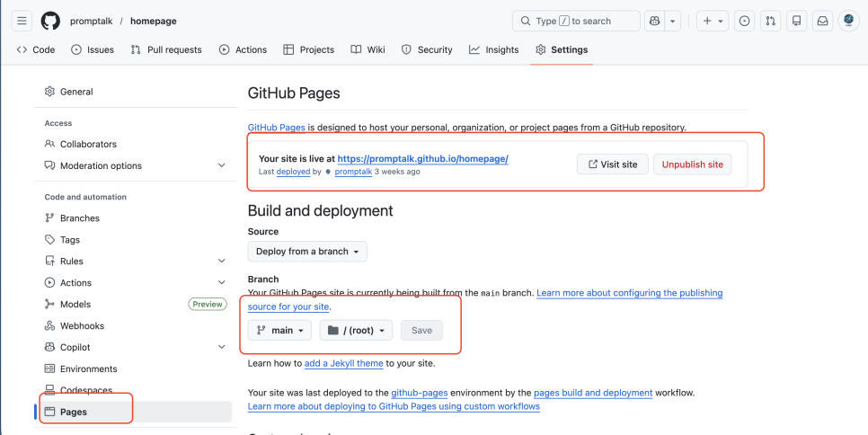Click the red Unpublish site button
This screenshot has height=435, width=868.
click(x=693, y=164)
